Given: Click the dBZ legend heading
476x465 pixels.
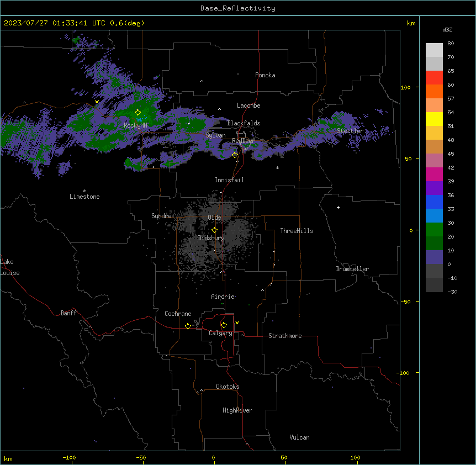Looking at the screenshot, I should tap(447, 29).
